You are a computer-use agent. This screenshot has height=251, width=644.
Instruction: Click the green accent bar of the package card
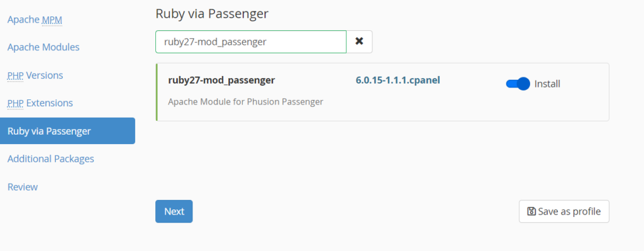157,92
